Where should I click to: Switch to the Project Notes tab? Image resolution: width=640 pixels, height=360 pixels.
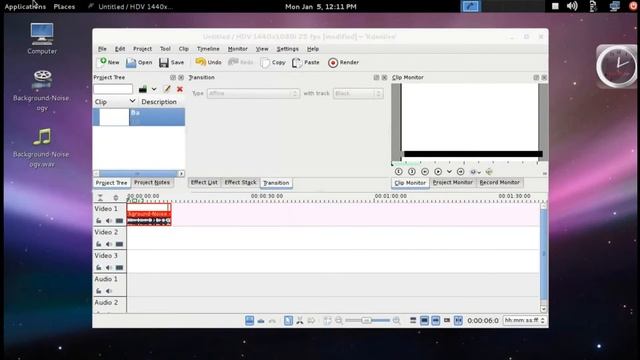tap(152, 182)
